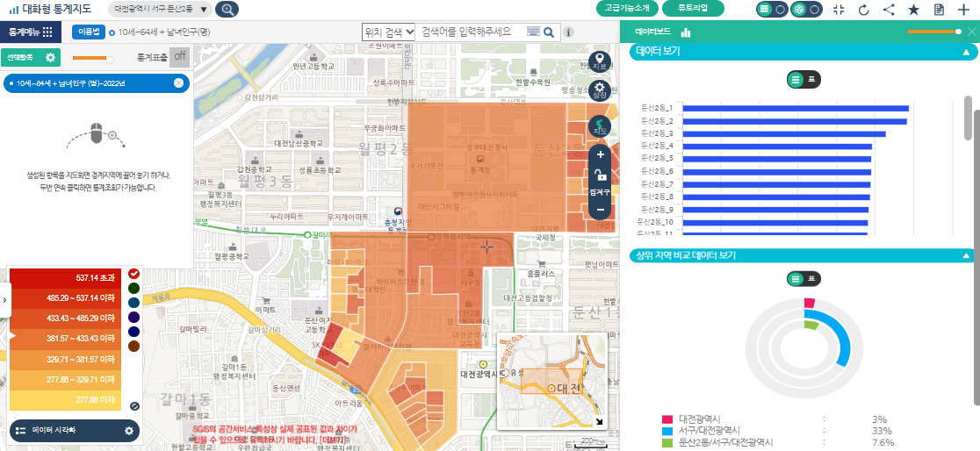
Task: Collapse the 상위 지역 비교 데이터 보기 section
Action: click(966, 256)
